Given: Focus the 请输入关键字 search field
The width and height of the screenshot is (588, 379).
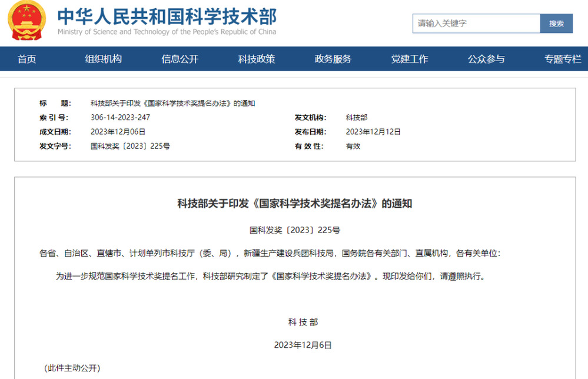Looking at the screenshot, I should 476,23.
